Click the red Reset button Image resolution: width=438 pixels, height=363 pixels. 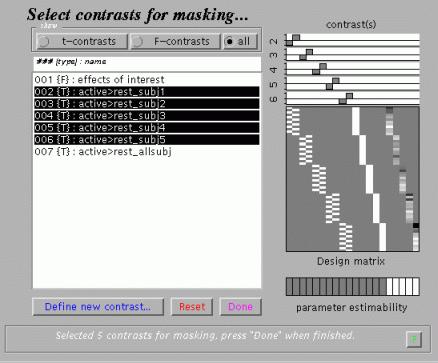[x=192, y=307]
